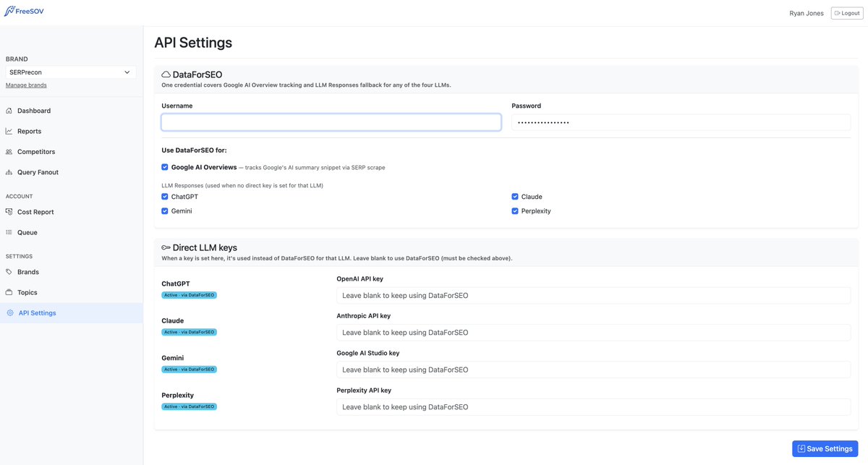Open Competitors page
This screenshot has height=465, width=868.
coord(71,152)
